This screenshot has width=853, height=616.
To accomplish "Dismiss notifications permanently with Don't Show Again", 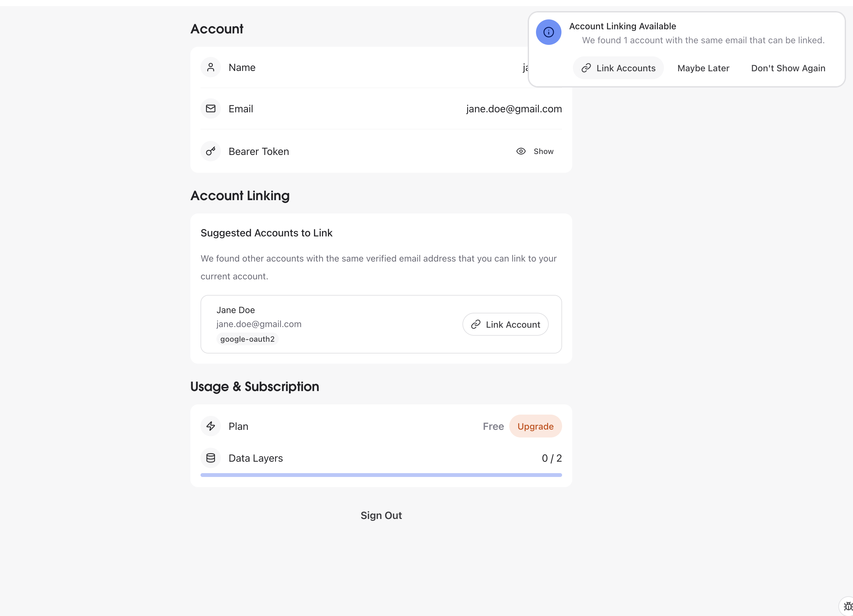I will [788, 68].
